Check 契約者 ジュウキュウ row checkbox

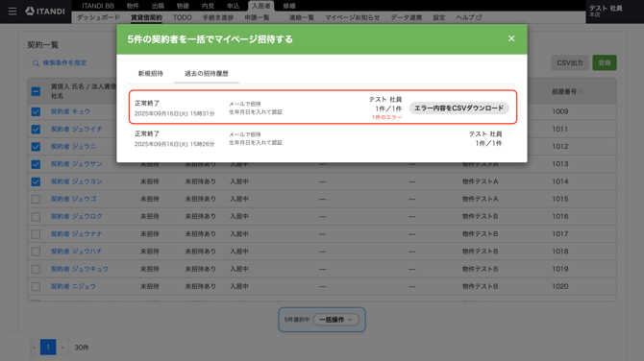click(36, 269)
